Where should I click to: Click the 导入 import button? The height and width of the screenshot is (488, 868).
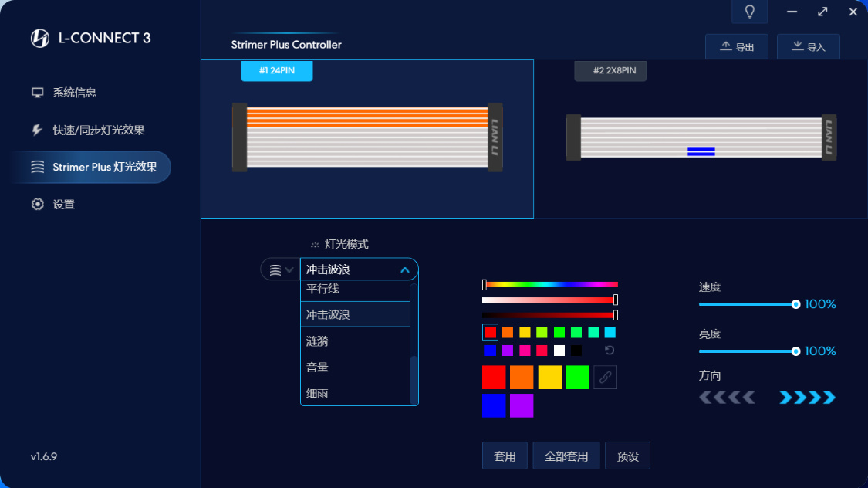(x=809, y=46)
